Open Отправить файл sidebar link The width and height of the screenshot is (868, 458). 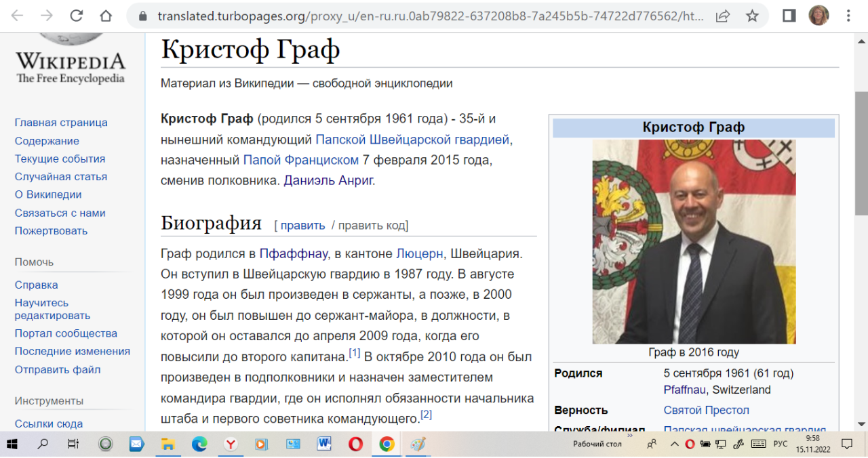click(x=58, y=369)
